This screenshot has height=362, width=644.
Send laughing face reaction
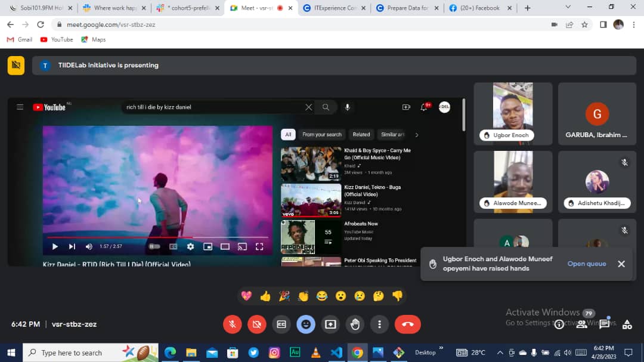[x=322, y=296]
